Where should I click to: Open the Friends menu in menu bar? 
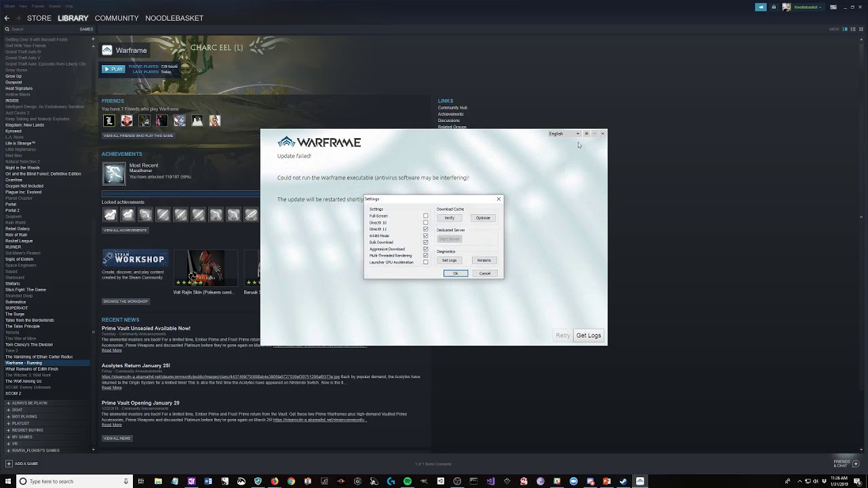[x=38, y=6]
